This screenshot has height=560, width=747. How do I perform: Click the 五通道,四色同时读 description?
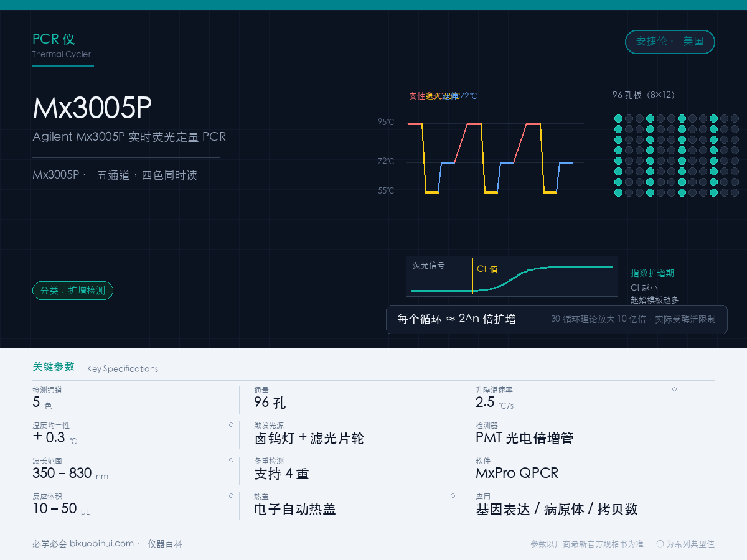147,175
